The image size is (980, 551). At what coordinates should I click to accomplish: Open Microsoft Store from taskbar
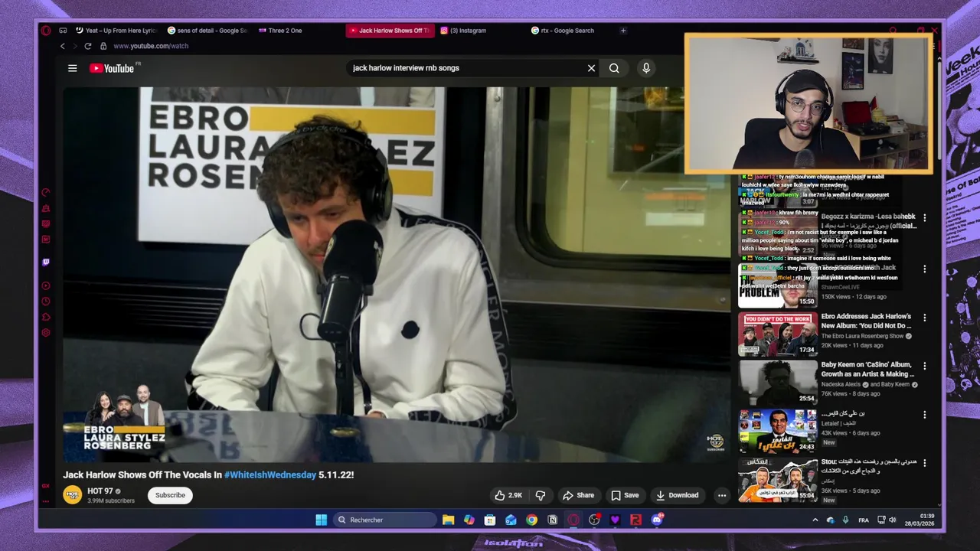490,520
